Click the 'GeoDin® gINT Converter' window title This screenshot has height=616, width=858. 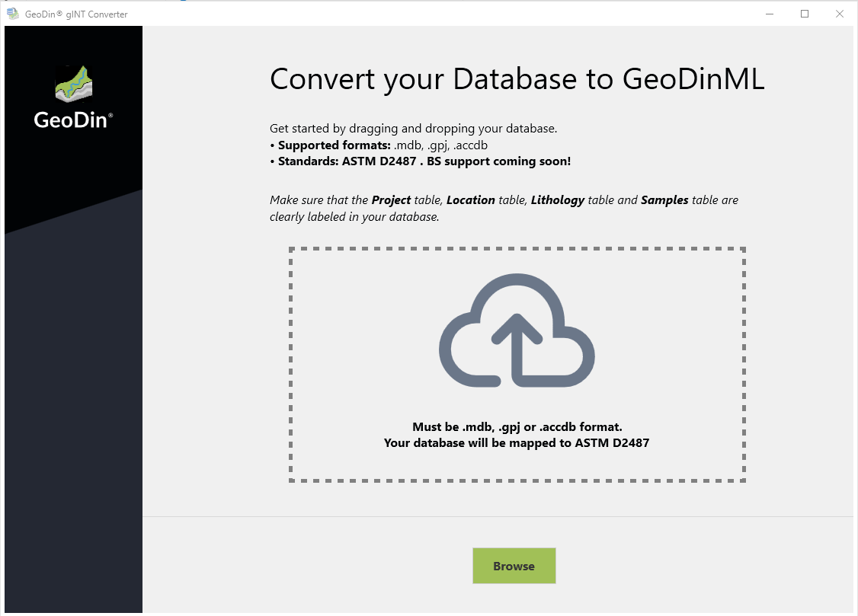click(76, 14)
